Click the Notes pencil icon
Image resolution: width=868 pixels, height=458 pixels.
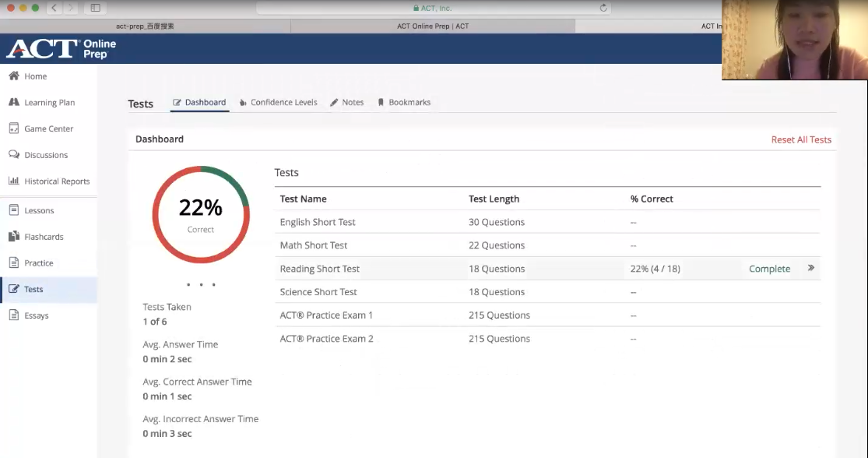tap(334, 103)
